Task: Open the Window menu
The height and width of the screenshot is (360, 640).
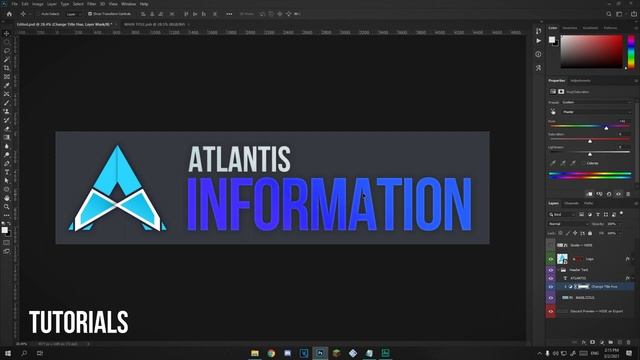Action: [x=128, y=4]
